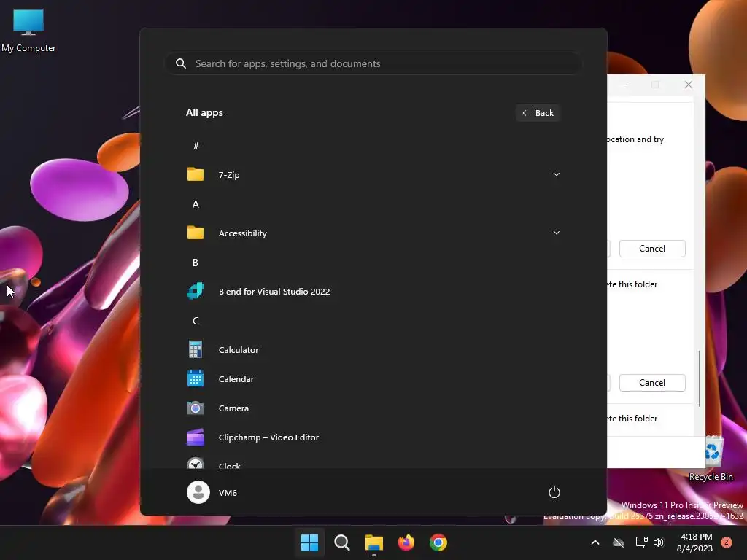Screen dimensions: 747x560
Task: Click the VM6 user avatar
Action: coord(198,492)
